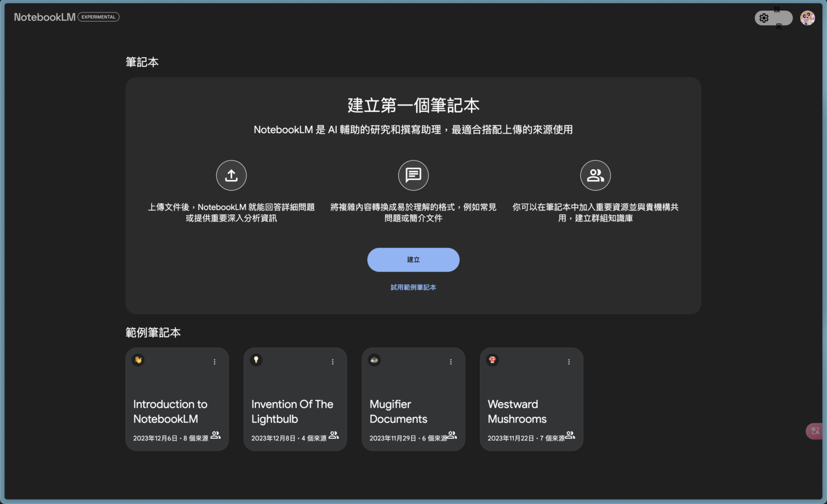This screenshot has width=827, height=504.
Task: Click the FAQ chat bubble icon
Action: point(413,175)
